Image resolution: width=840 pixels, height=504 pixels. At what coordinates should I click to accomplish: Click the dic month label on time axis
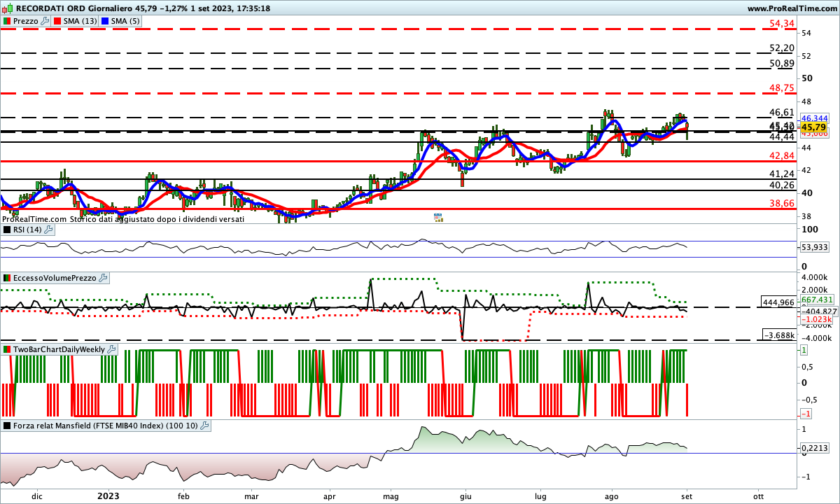[37, 496]
